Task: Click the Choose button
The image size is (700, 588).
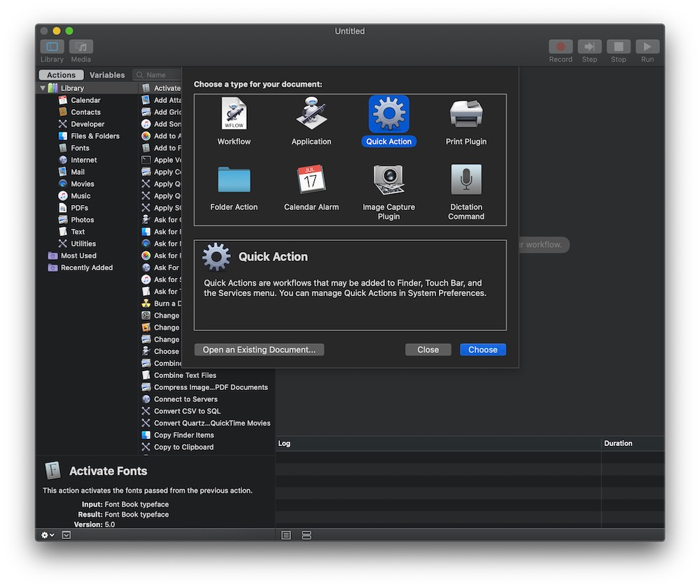Action: [482, 349]
